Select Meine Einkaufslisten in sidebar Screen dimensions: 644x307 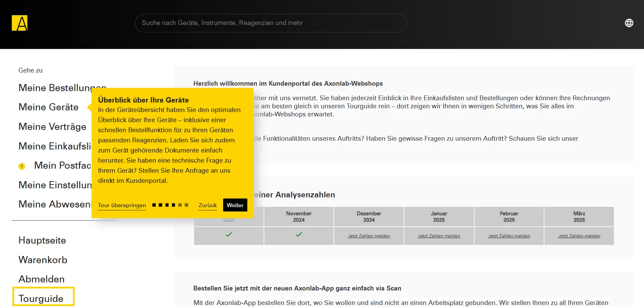pos(55,146)
